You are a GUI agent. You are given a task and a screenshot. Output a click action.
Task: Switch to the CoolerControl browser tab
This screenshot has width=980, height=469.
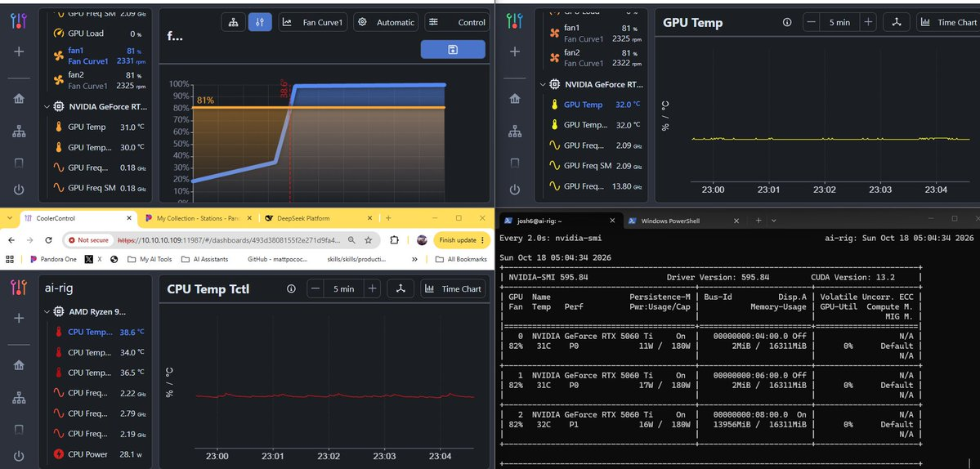point(78,218)
